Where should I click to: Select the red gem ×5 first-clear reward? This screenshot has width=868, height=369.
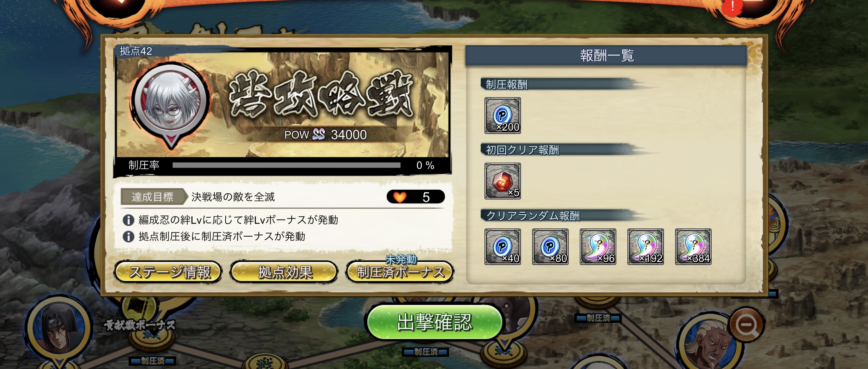tap(502, 181)
